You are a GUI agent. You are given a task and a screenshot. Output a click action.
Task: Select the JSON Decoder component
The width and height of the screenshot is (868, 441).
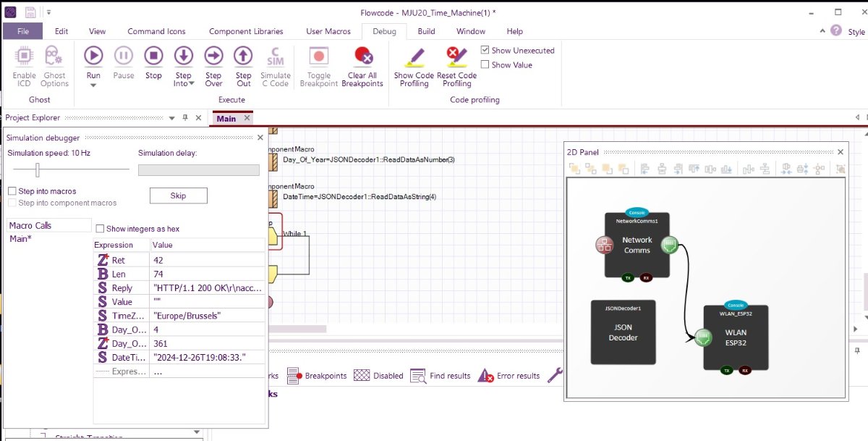(624, 332)
